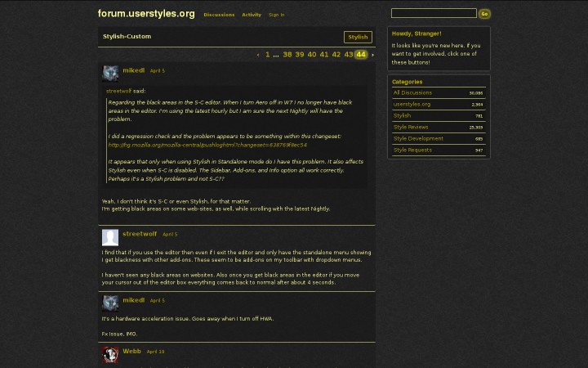
Task: Click streetwolf's default avatar image
Action: point(110,237)
